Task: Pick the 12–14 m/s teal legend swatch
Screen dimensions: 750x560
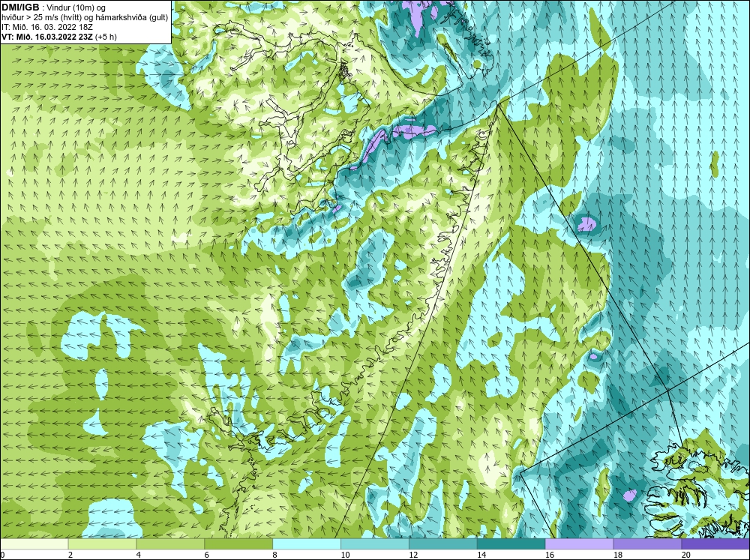Action: coord(443,544)
